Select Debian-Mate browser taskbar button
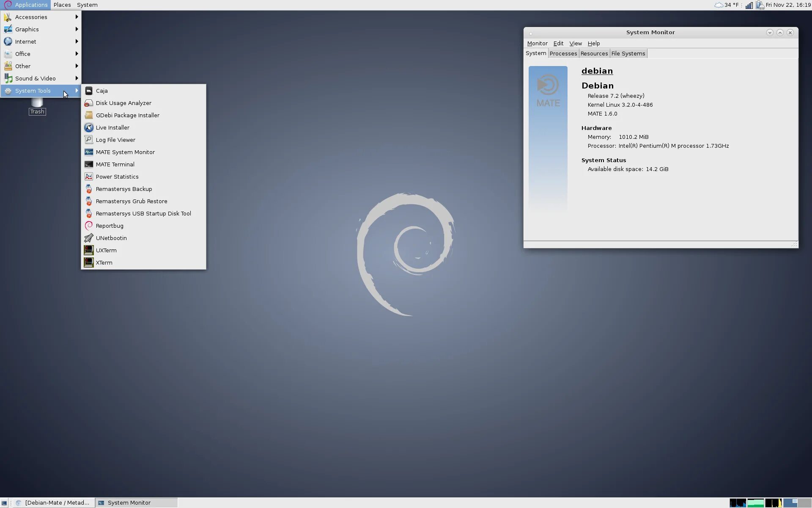The height and width of the screenshot is (508, 812). click(x=53, y=502)
